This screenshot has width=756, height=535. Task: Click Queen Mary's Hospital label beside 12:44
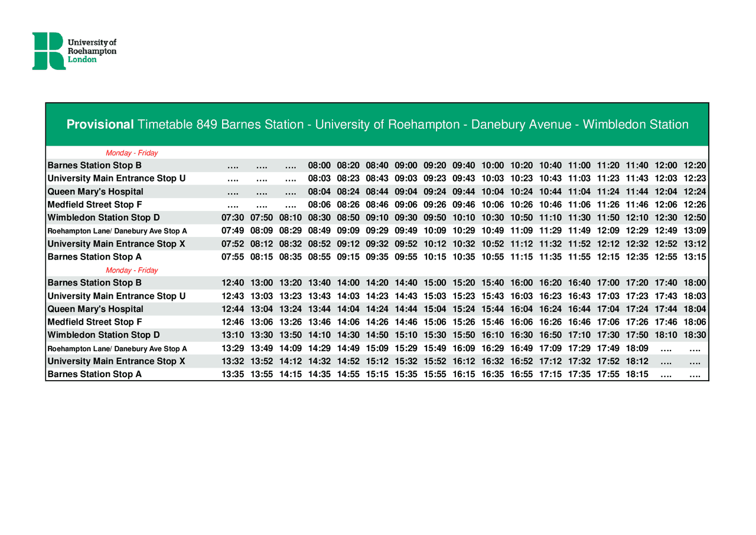[95, 309]
